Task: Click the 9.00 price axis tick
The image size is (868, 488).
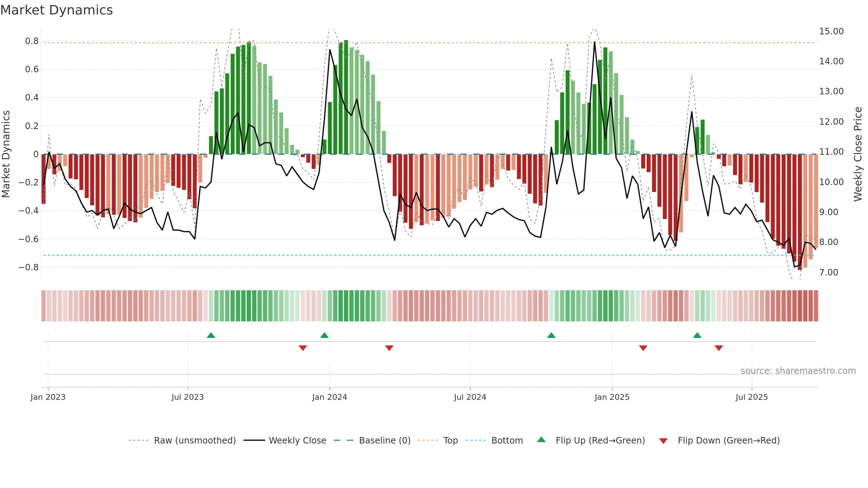Action: 829,212
